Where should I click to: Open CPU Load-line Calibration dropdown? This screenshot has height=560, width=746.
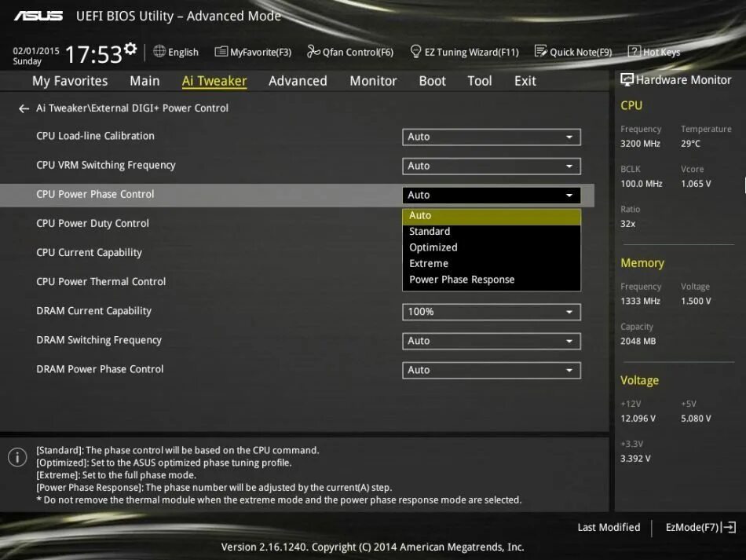(492, 137)
